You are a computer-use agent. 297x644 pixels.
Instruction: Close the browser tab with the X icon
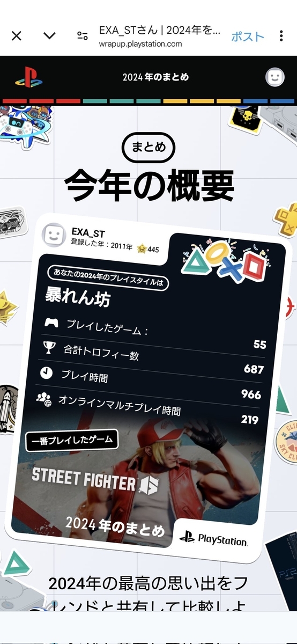click(x=17, y=36)
